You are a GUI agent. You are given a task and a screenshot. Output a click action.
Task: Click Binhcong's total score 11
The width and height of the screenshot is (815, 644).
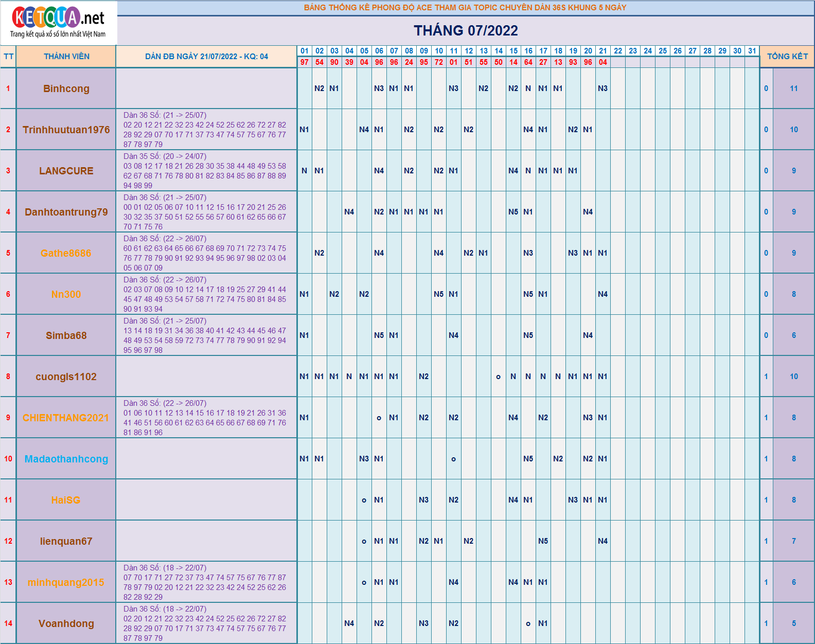click(x=793, y=88)
